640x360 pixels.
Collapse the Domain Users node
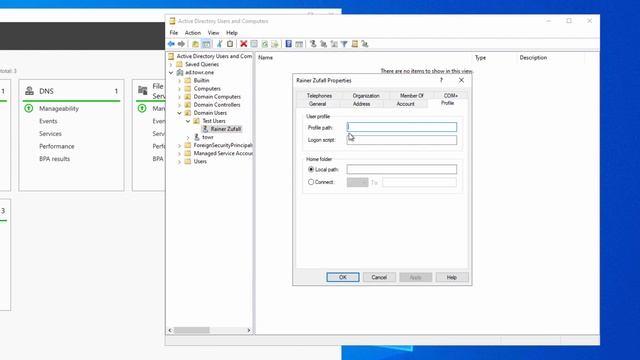pyautogui.click(x=179, y=113)
